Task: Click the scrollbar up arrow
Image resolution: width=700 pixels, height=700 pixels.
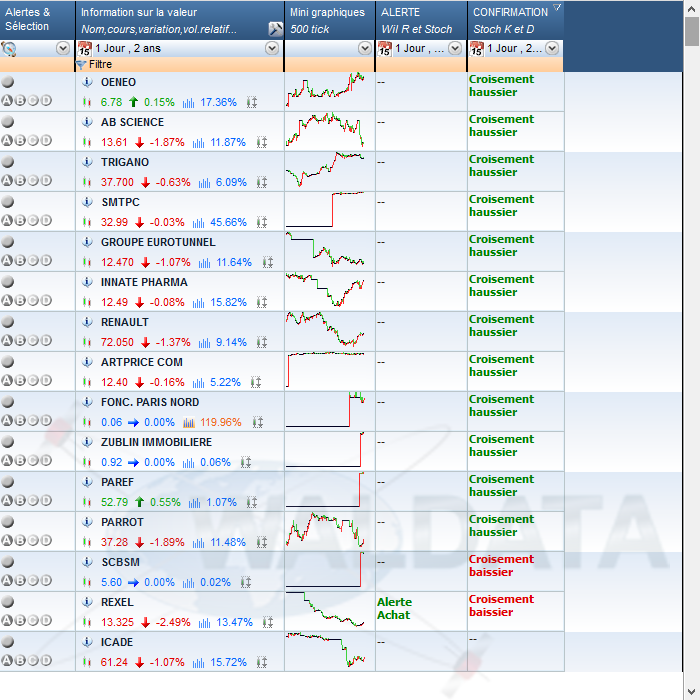Action: click(692, 8)
